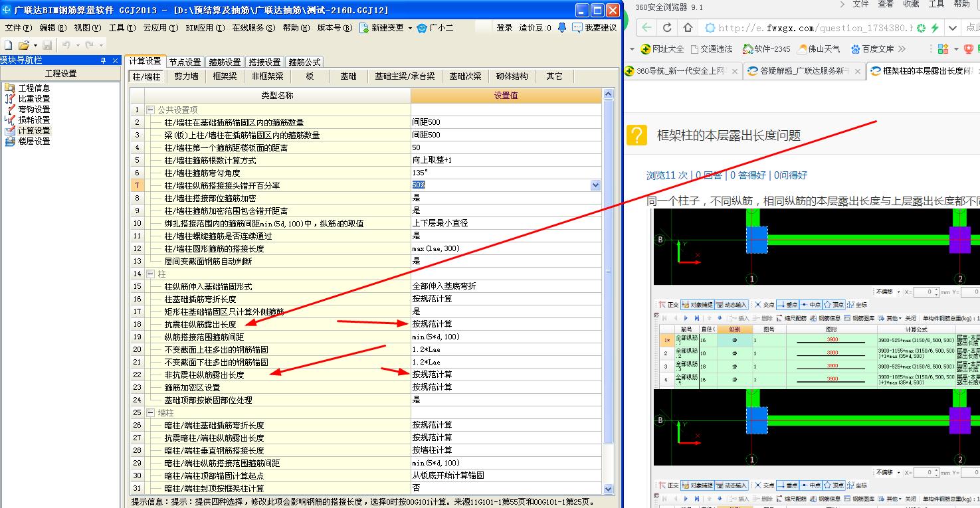Select the 框架梁 sub-tab

(225, 76)
